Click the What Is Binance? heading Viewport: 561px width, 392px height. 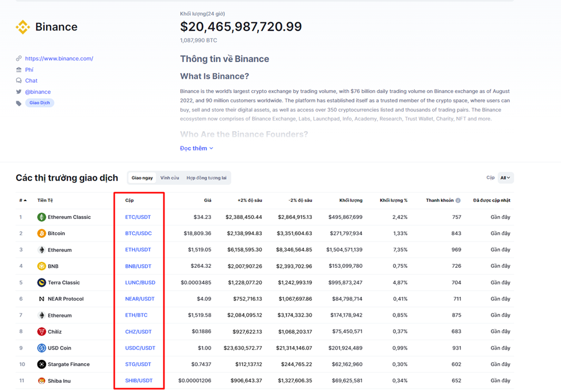[x=214, y=76]
